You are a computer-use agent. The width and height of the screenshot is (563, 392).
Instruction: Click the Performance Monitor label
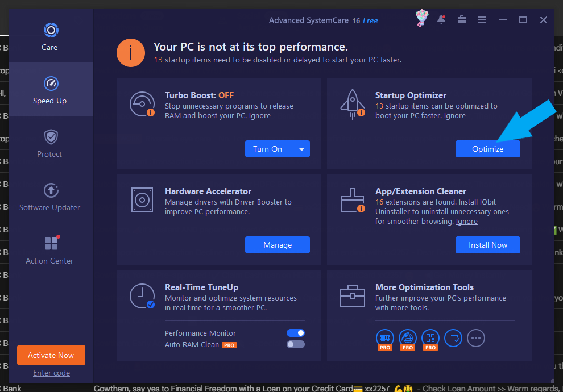point(200,333)
